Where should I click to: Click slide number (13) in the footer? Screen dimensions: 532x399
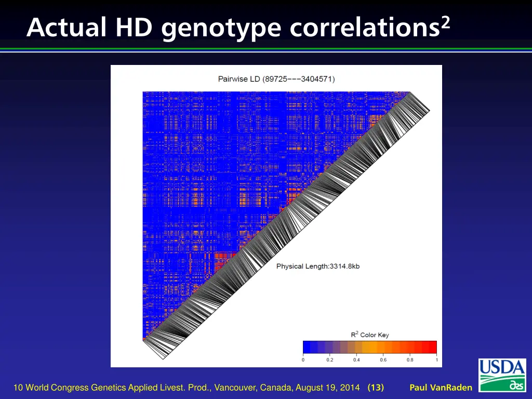click(x=376, y=387)
